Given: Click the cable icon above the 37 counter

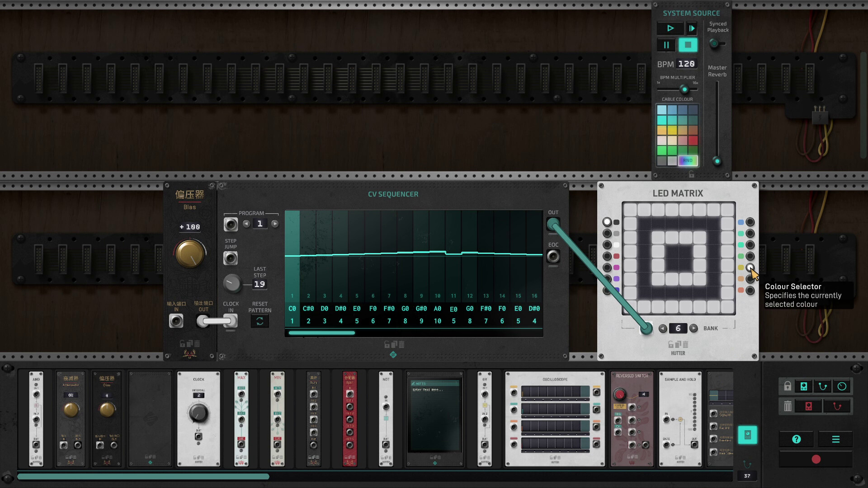Looking at the screenshot, I should pyautogui.click(x=747, y=463).
